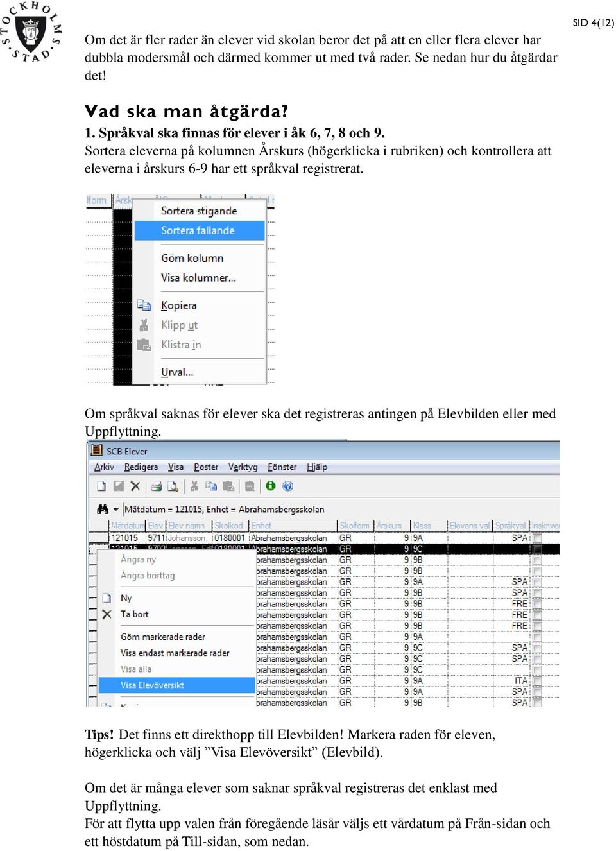616x851 pixels.
Task: Click the Delete X toolbar icon
Action: tap(135, 486)
